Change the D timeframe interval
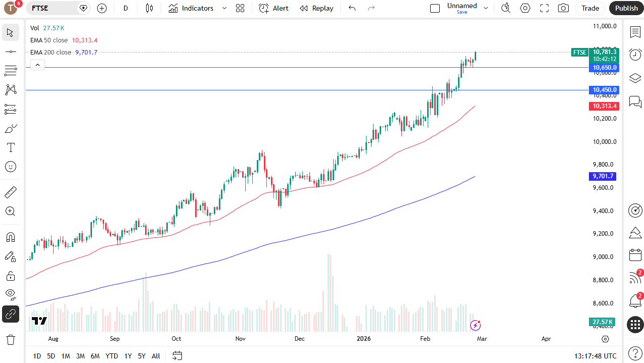Image resolution: width=644 pixels, height=363 pixels. [x=125, y=8]
